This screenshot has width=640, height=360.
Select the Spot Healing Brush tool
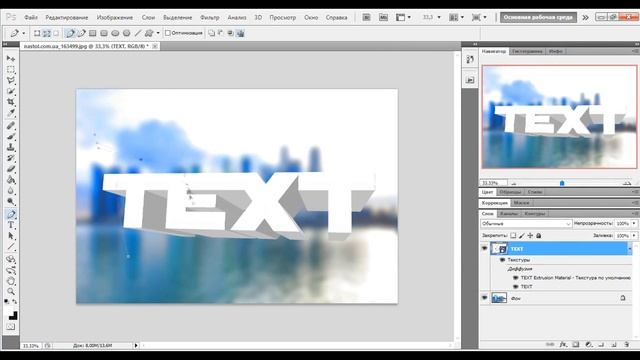[x=11, y=126]
